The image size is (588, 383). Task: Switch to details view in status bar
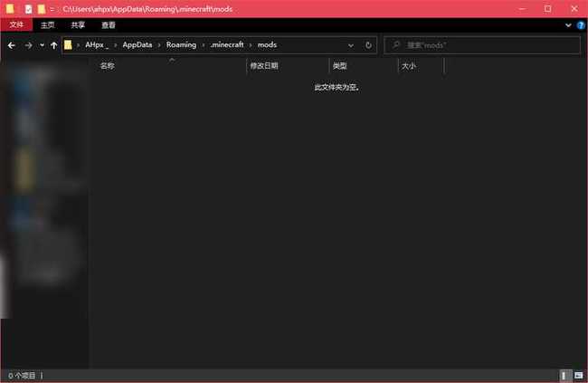tap(564, 375)
